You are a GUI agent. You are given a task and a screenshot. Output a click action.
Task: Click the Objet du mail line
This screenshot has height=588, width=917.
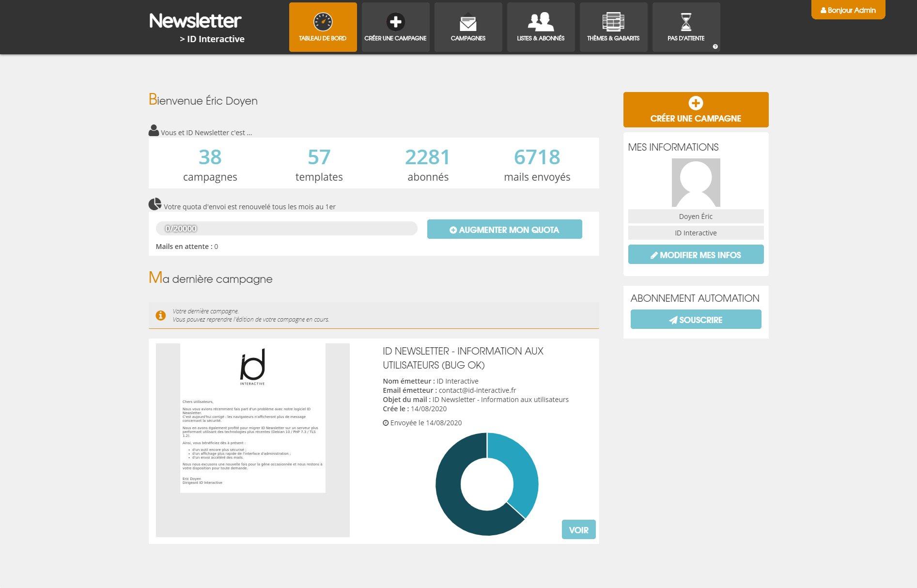pyautogui.click(x=476, y=400)
